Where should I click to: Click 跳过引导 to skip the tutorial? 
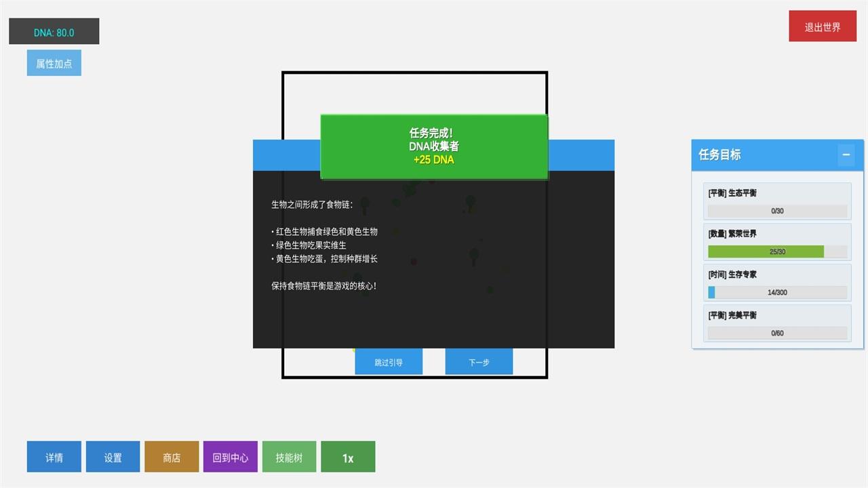[x=388, y=362]
